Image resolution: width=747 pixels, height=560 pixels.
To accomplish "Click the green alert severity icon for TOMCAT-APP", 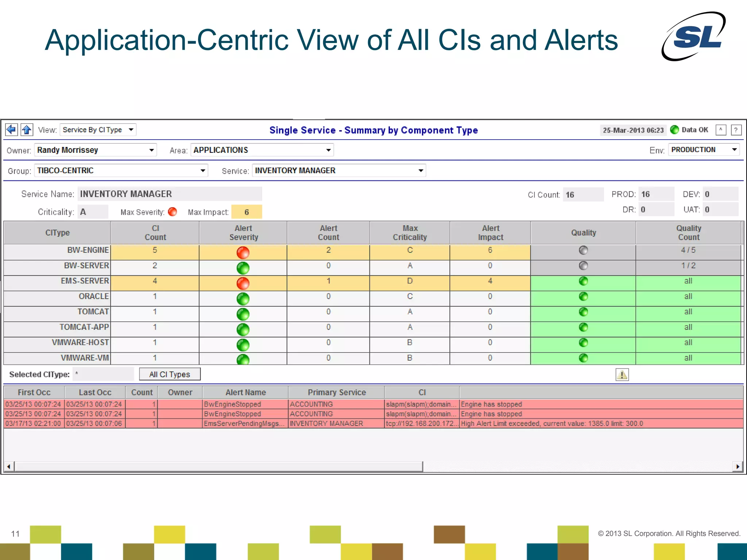I will [243, 330].
